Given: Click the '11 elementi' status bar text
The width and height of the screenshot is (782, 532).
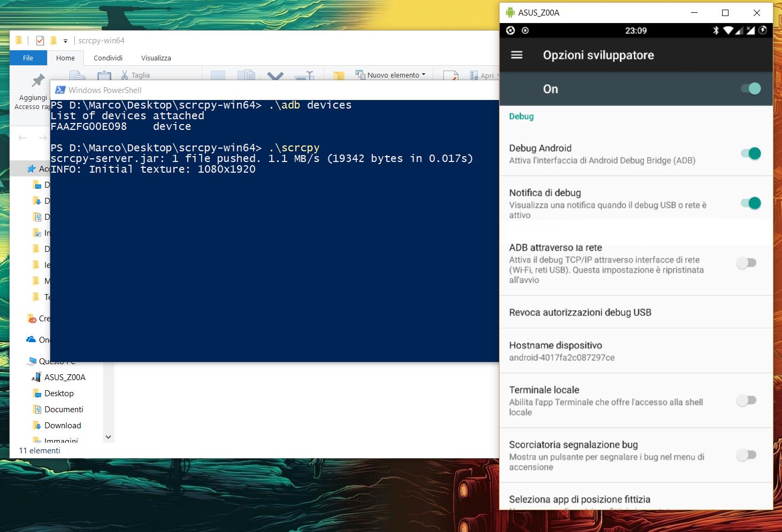Looking at the screenshot, I should [40, 450].
